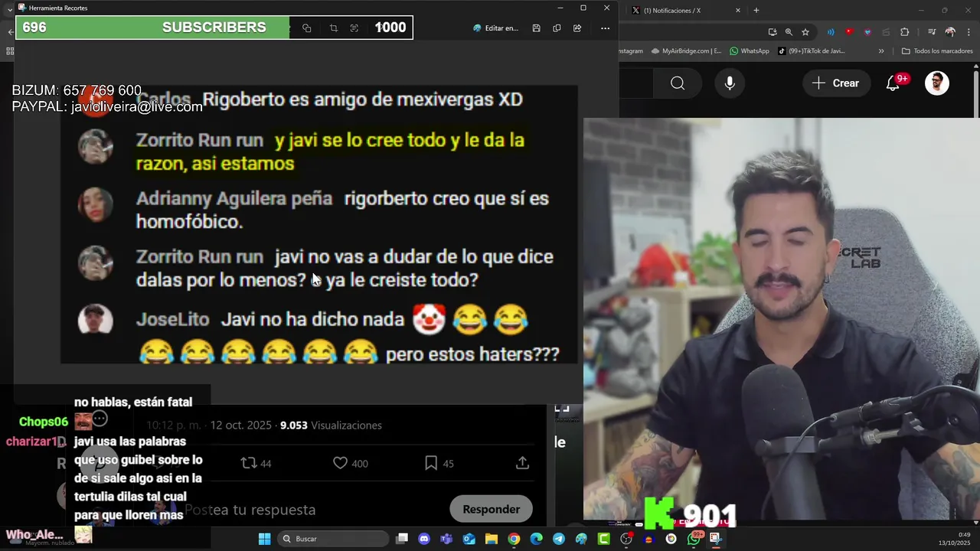The width and height of the screenshot is (980, 551).
Task: Close the Notificaciones / X tab
Action: pyautogui.click(x=738, y=10)
